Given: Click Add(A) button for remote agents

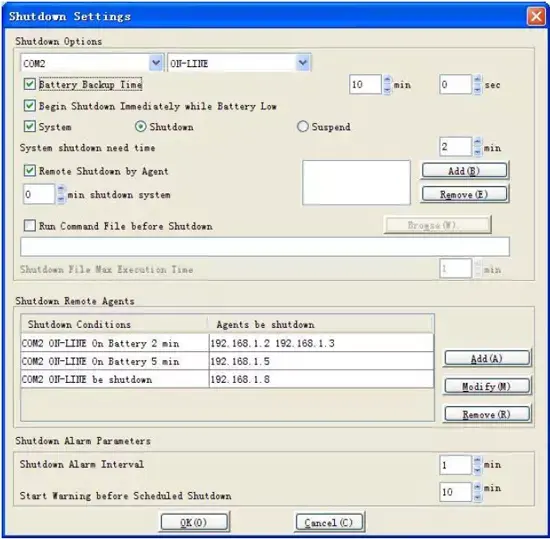Looking at the screenshot, I should pos(487,358).
